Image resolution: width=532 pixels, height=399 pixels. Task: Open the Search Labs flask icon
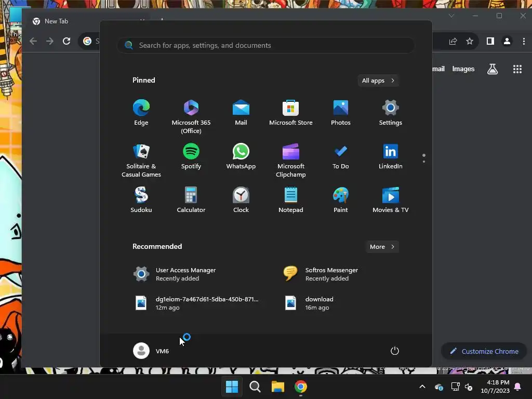pyautogui.click(x=493, y=69)
